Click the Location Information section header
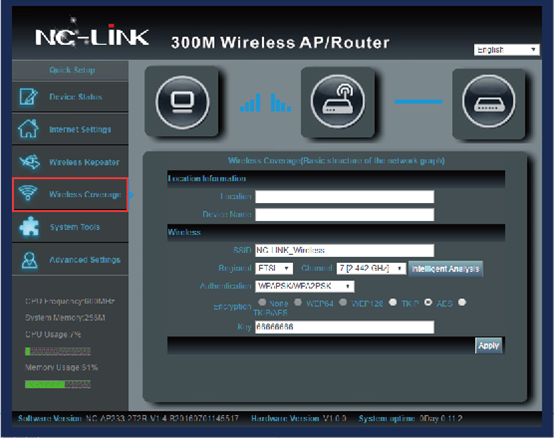The image size is (554, 438). coord(336,179)
